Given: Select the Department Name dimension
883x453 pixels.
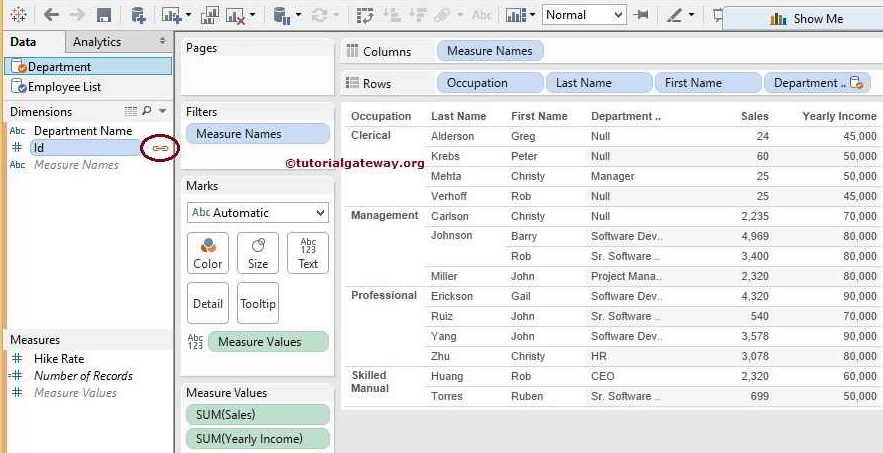Looking at the screenshot, I should click(x=83, y=131).
